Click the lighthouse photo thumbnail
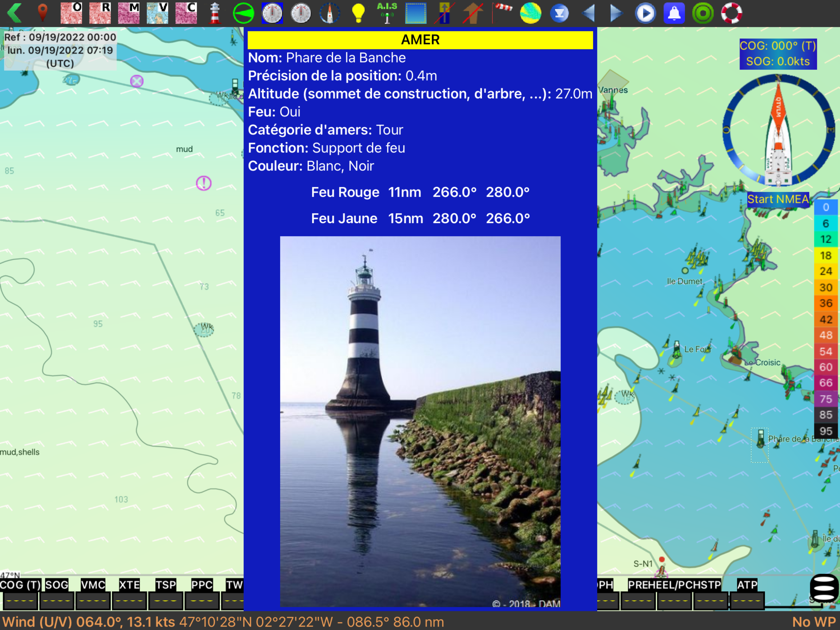This screenshot has width=840, height=630. coord(420,421)
